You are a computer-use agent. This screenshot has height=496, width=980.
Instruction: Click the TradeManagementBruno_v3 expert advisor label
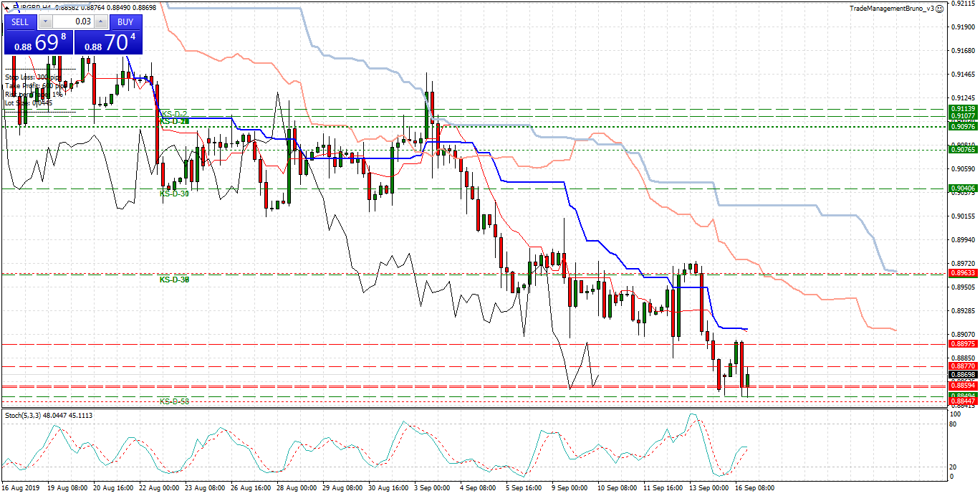pos(891,9)
